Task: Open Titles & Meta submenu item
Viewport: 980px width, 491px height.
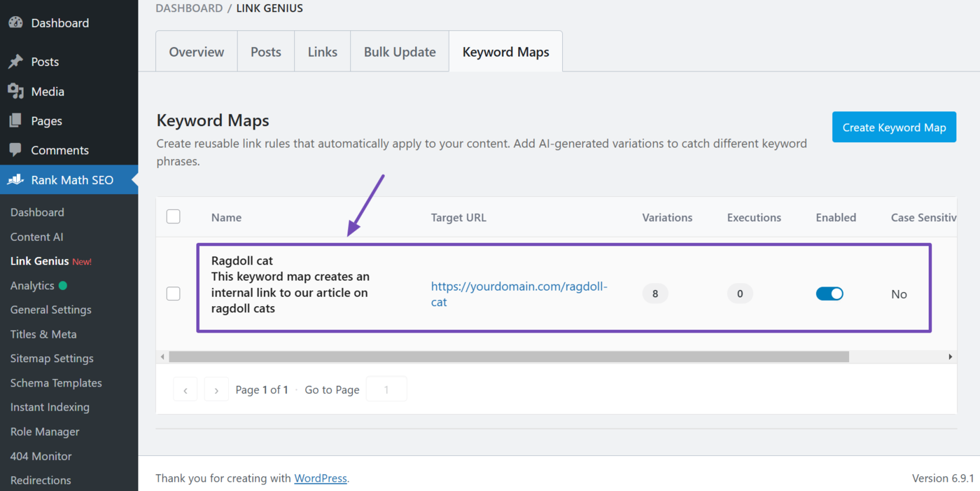Action: tap(43, 334)
